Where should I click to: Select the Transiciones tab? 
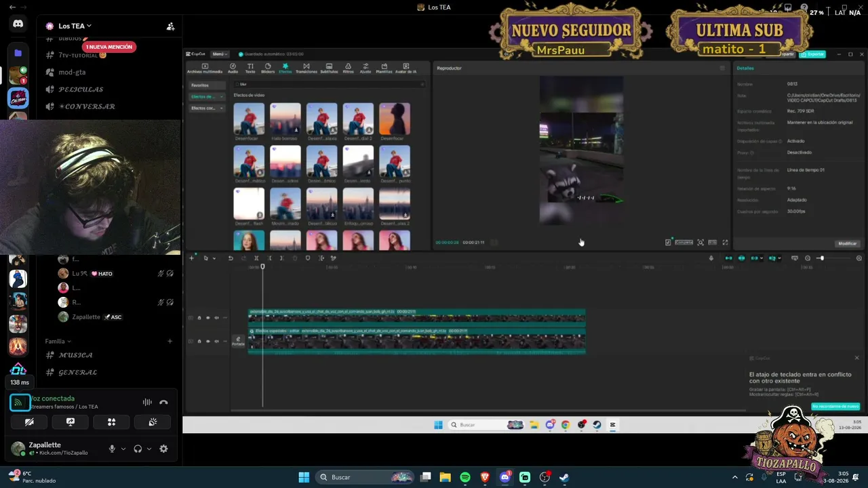[x=306, y=68]
